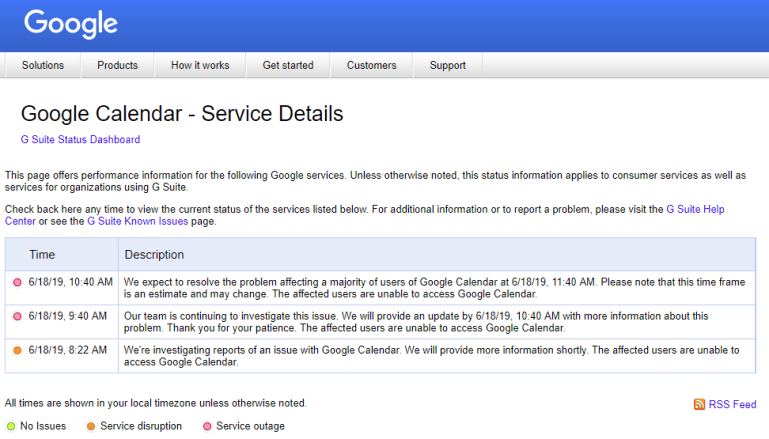The image size is (769, 439).
Task: Go to Get started tab
Action: pyautogui.click(x=288, y=66)
